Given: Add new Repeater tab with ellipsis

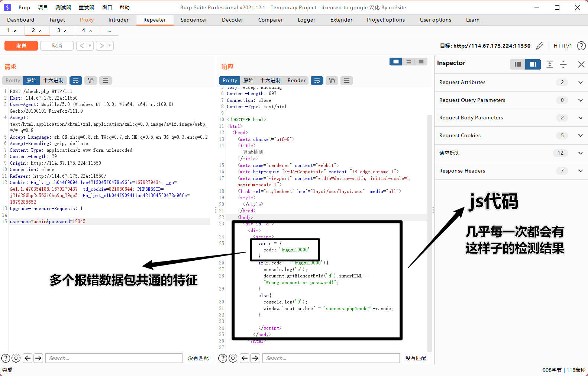Looking at the screenshot, I should pyautogui.click(x=109, y=30).
